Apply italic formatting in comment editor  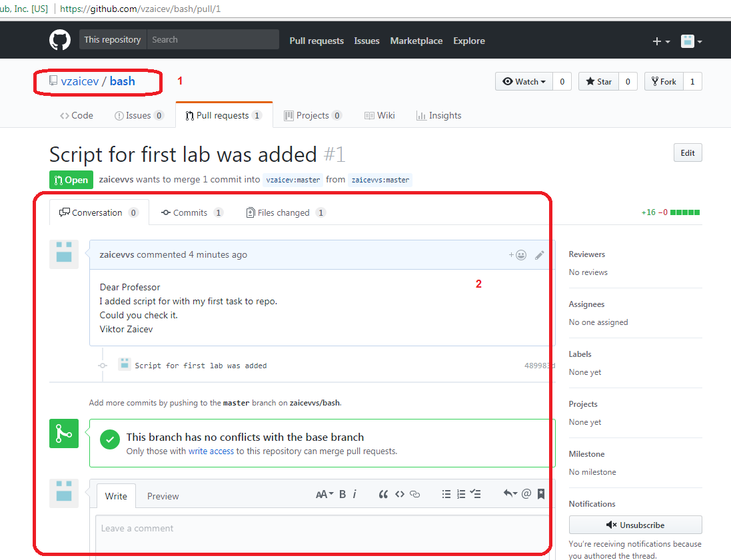point(355,494)
